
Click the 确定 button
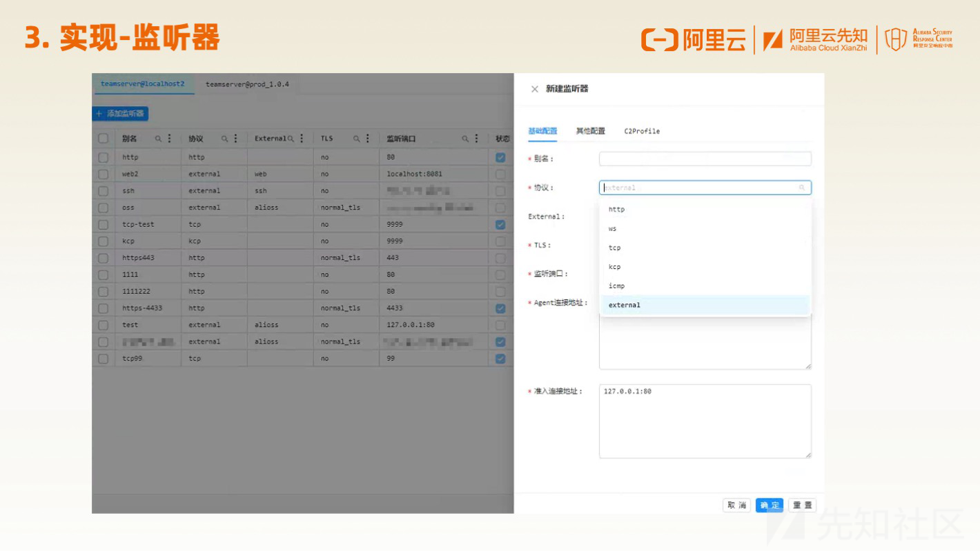[x=770, y=505]
